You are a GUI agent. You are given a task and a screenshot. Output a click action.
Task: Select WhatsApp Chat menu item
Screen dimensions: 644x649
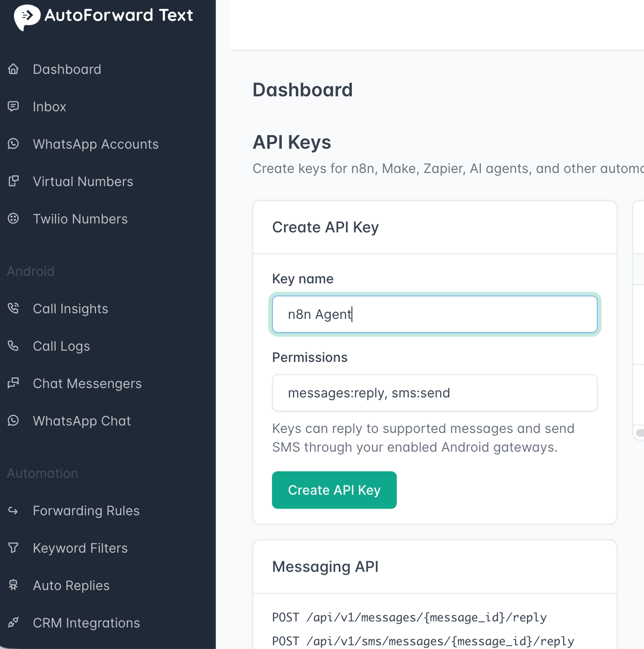pos(82,421)
